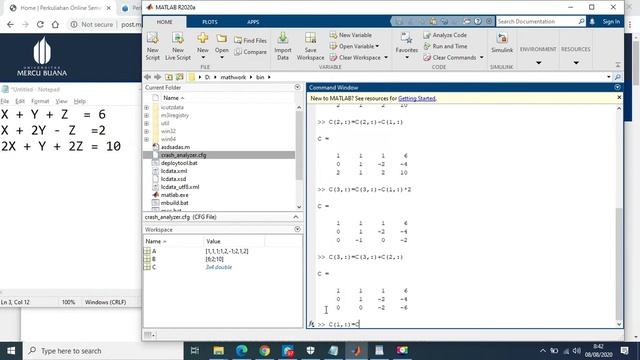The width and height of the screenshot is (640, 360).
Task: Create a New Live Script
Action: click(178, 46)
